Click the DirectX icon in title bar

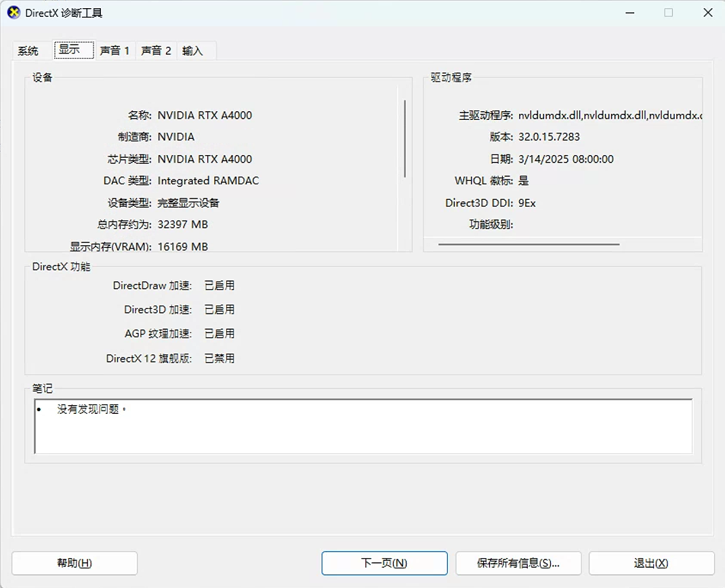pyautogui.click(x=14, y=13)
